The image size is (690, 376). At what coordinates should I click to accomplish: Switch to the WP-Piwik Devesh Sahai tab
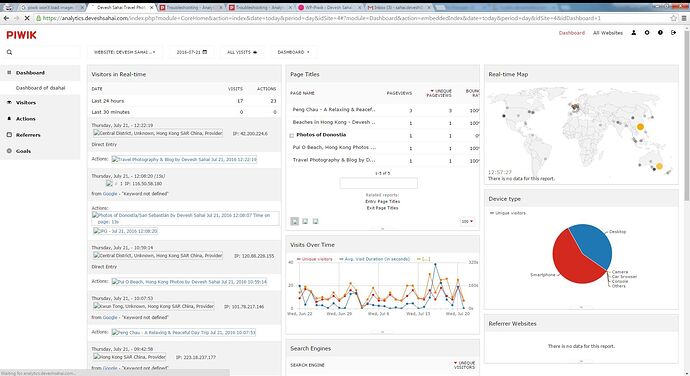[x=329, y=7]
